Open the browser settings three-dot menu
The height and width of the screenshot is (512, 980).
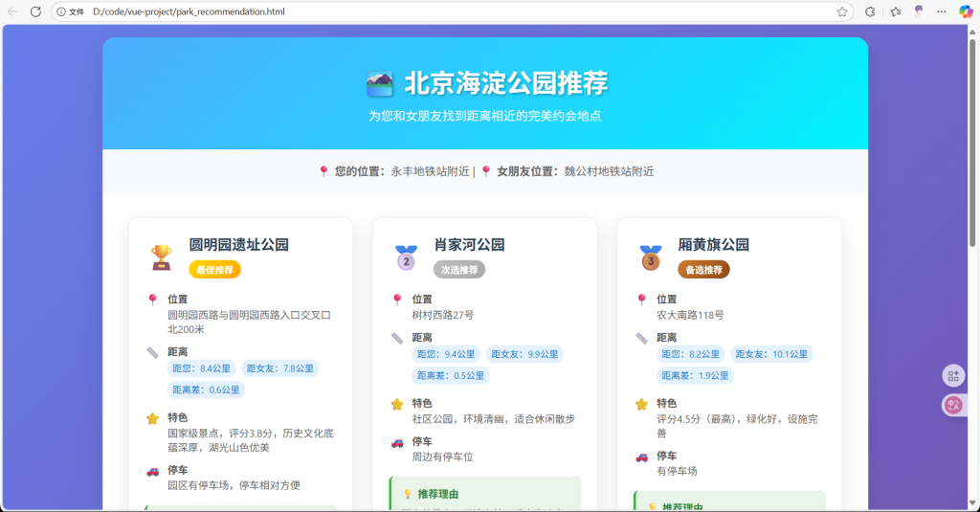[x=943, y=11]
